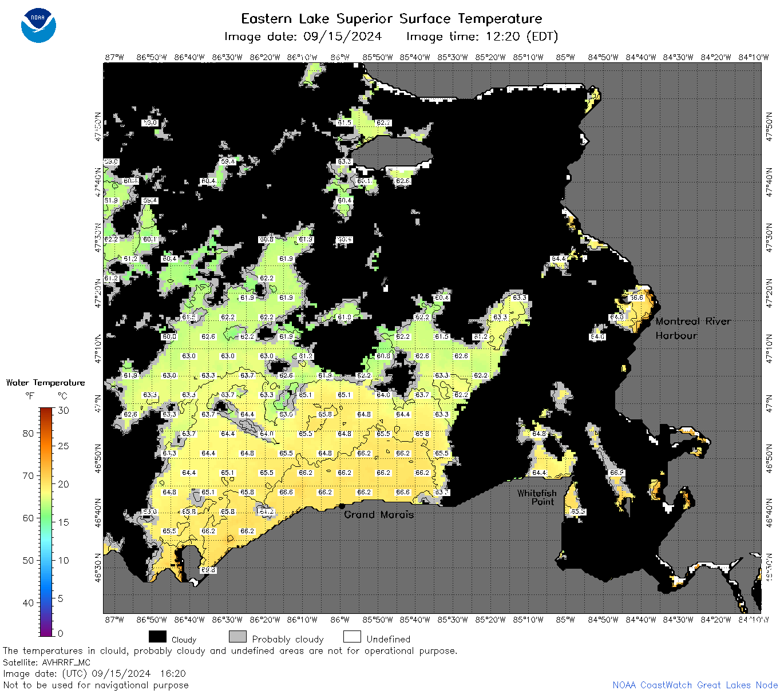Click the Image date 09/15/2024 header text
The width and height of the screenshot is (784, 694).
(303, 37)
